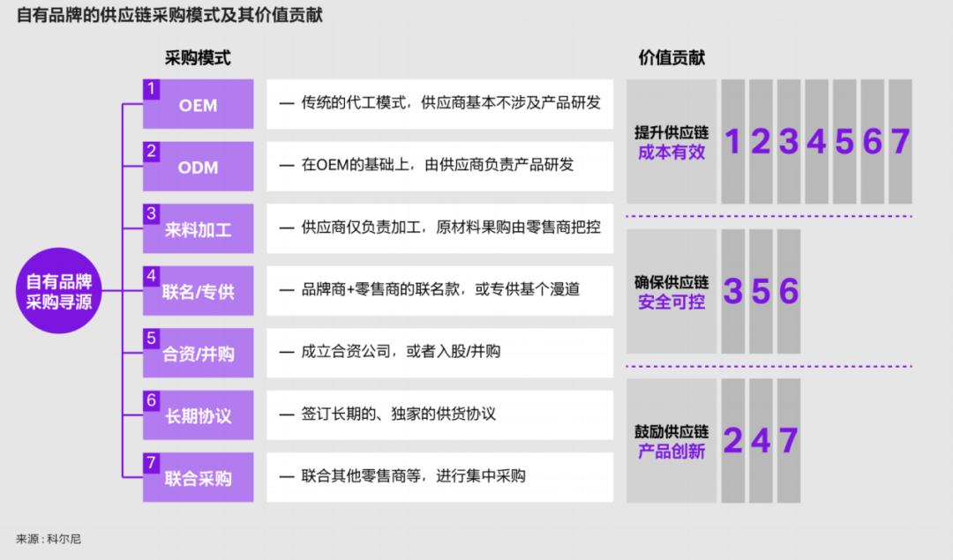This screenshot has width=953, height=560.
Task: Click the 来源: 科尔尼 source text
Action: 49,538
